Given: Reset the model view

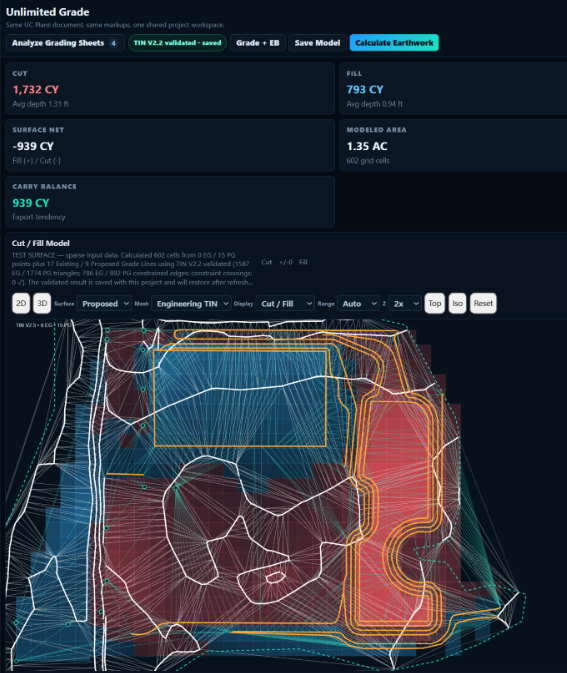Looking at the screenshot, I should coord(483,303).
